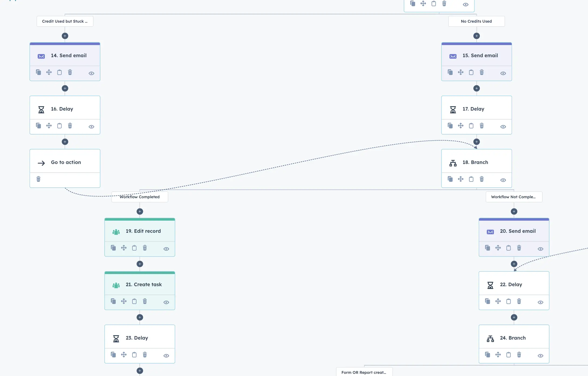Copy the 16. Delay action
Viewport: 588px width, 376px height.
38,126
